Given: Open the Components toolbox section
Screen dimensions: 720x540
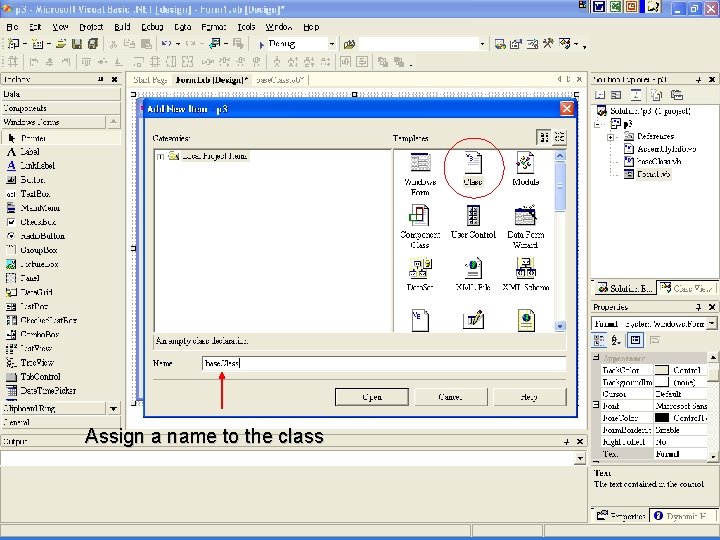Looking at the screenshot, I should [61, 108].
